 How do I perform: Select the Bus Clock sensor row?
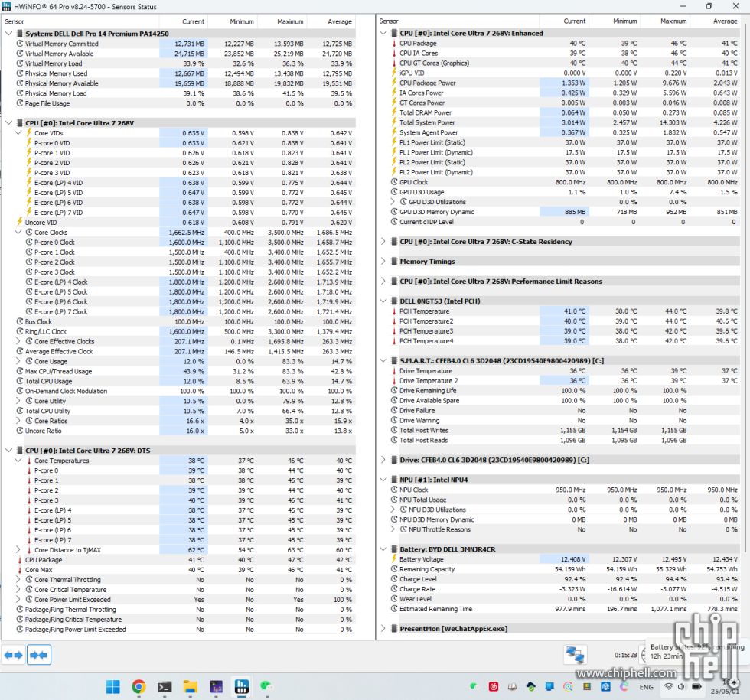(179, 322)
